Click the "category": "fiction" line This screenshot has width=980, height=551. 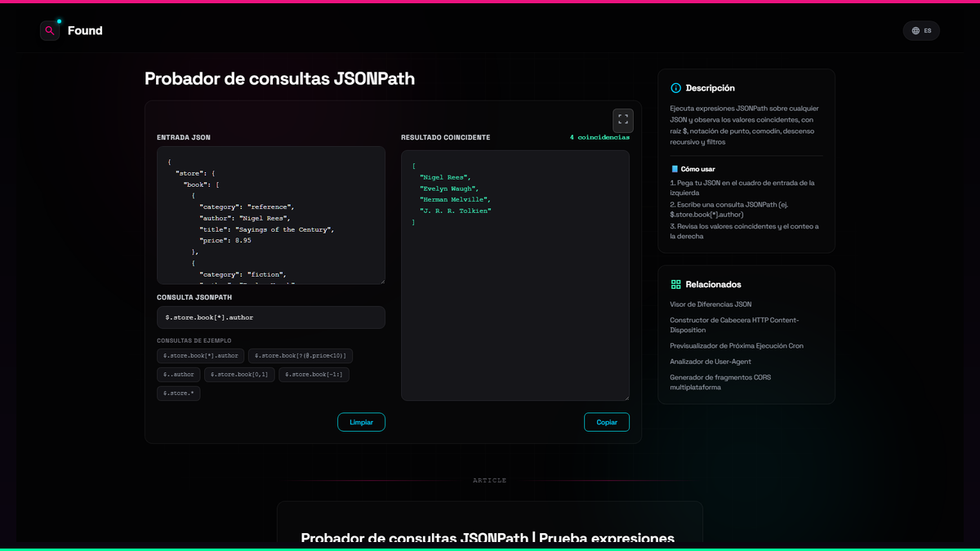(x=243, y=274)
